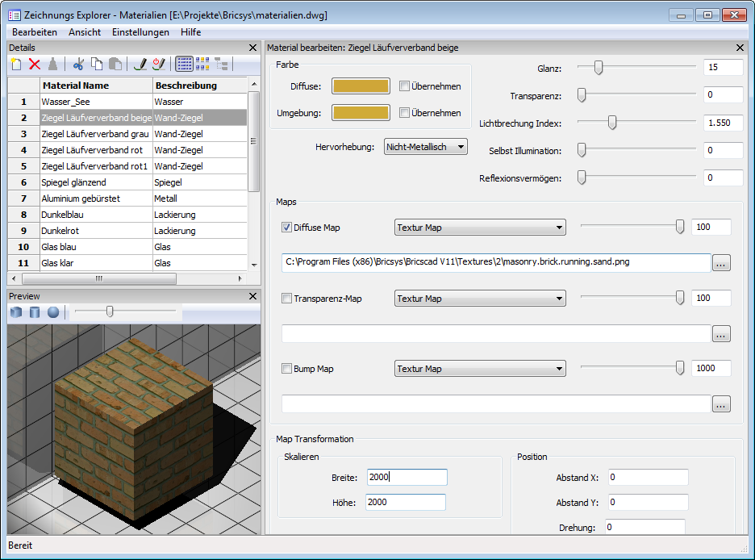Show the cylinder preview shape
The image size is (755, 560).
tap(35, 312)
